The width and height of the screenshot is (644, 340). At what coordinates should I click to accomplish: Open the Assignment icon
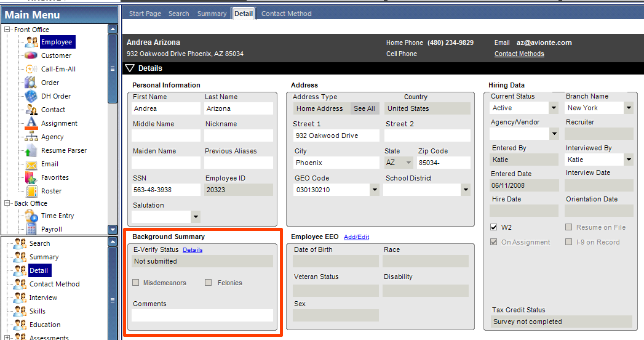(31, 123)
